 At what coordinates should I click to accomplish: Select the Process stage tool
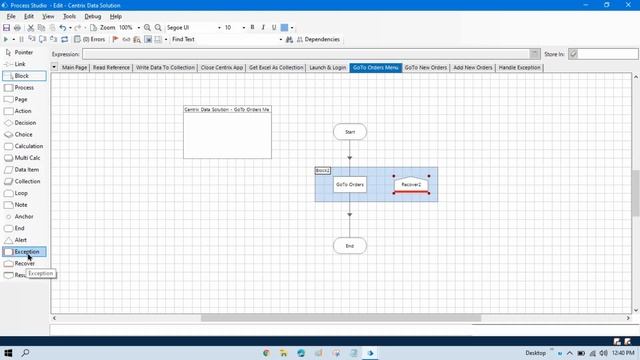click(x=24, y=87)
